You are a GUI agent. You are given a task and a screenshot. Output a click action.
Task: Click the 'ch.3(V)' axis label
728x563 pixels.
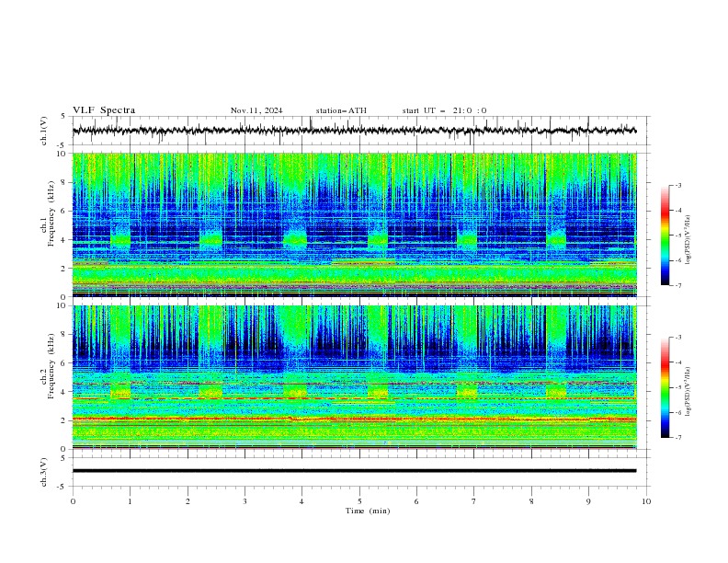click(x=44, y=472)
